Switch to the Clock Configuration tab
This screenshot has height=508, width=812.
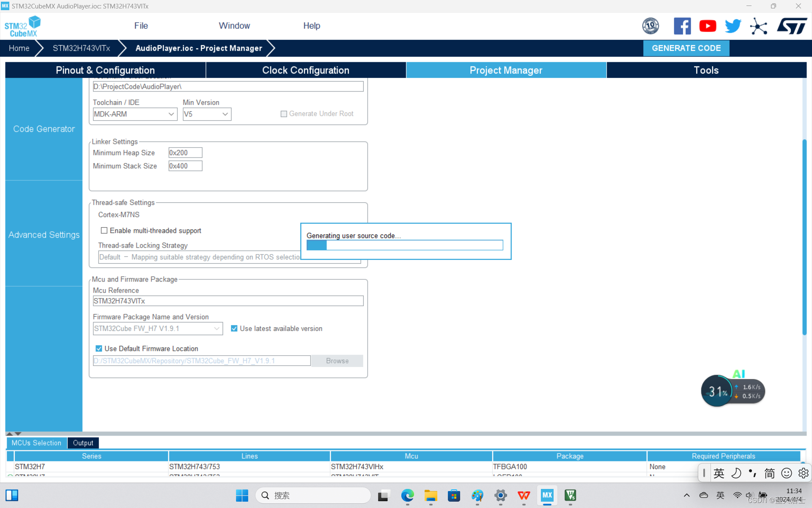305,70
